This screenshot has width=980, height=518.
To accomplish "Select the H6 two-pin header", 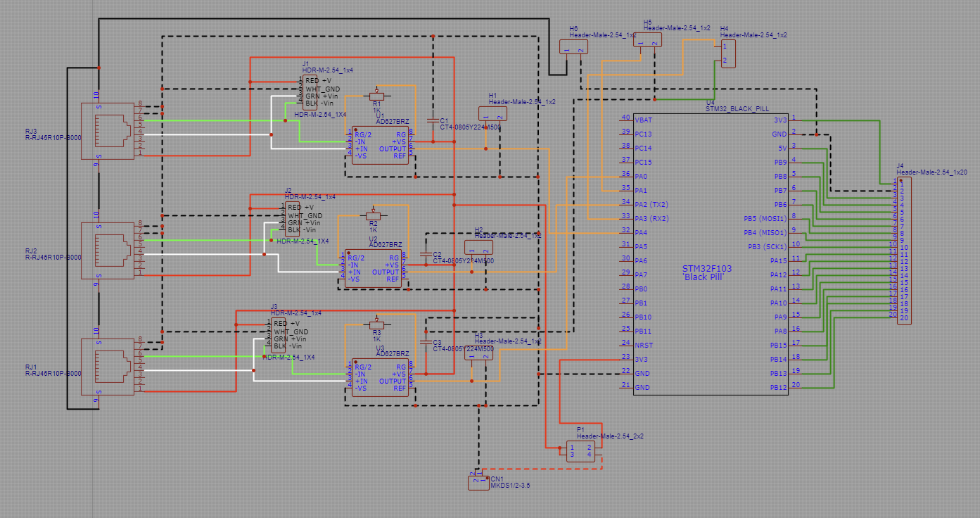I will [573, 47].
